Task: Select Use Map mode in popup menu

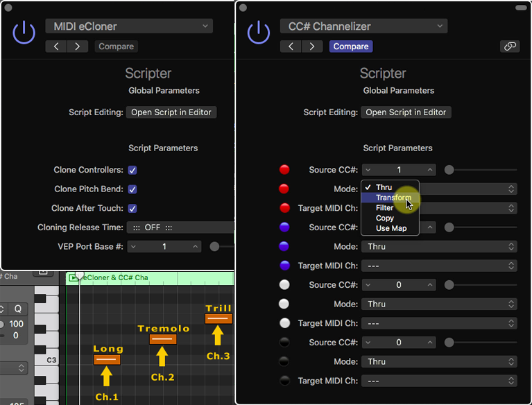Action: point(391,228)
